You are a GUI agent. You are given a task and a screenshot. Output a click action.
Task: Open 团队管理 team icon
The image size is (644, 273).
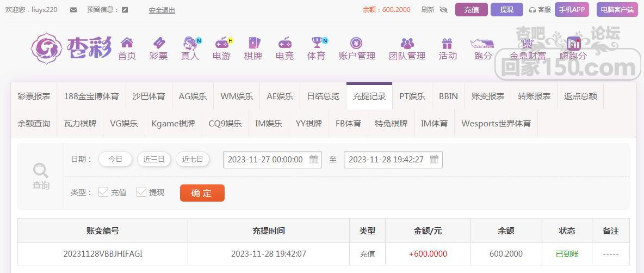click(407, 43)
